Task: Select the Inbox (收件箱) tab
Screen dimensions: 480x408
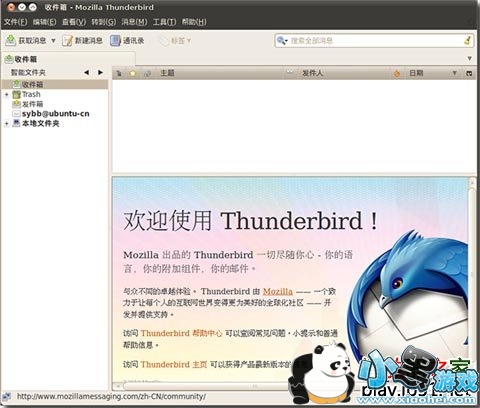Action: click(68, 59)
